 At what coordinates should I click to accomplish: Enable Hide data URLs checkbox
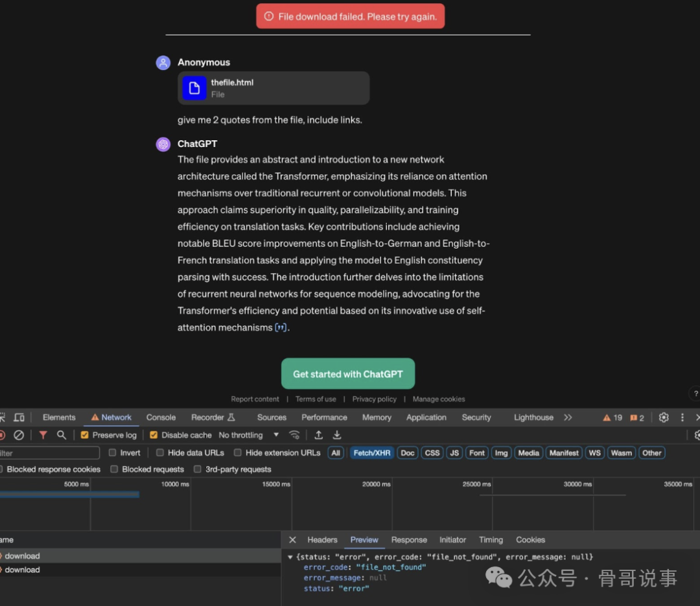(160, 453)
